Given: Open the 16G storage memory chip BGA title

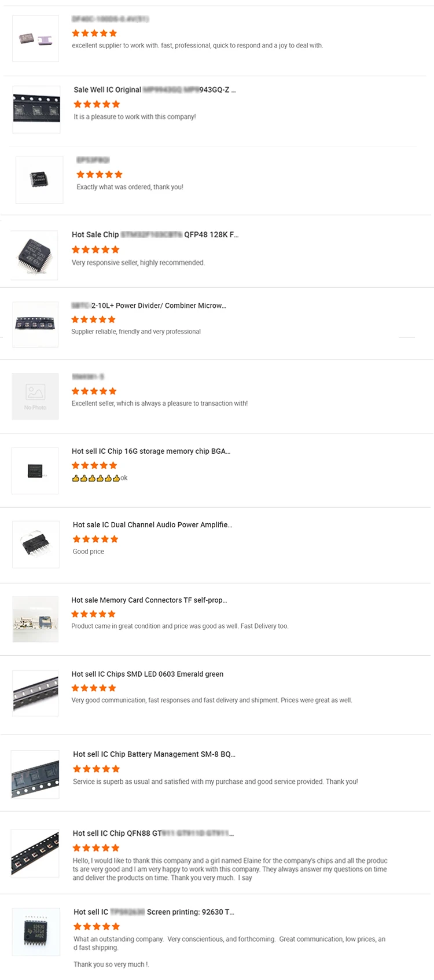Looking at the screenshot, I should click(151, 451).
